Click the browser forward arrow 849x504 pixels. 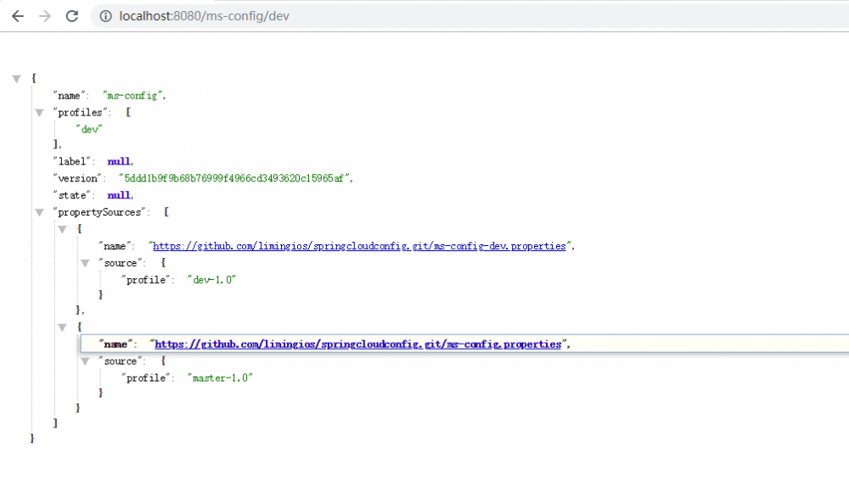tap(45, 16)
